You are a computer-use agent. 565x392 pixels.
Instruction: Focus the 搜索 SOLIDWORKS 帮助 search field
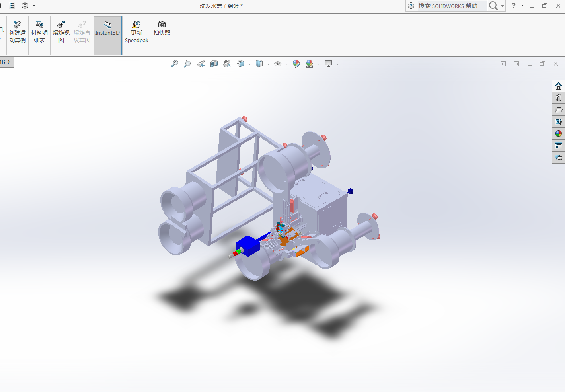click(448, 6)
